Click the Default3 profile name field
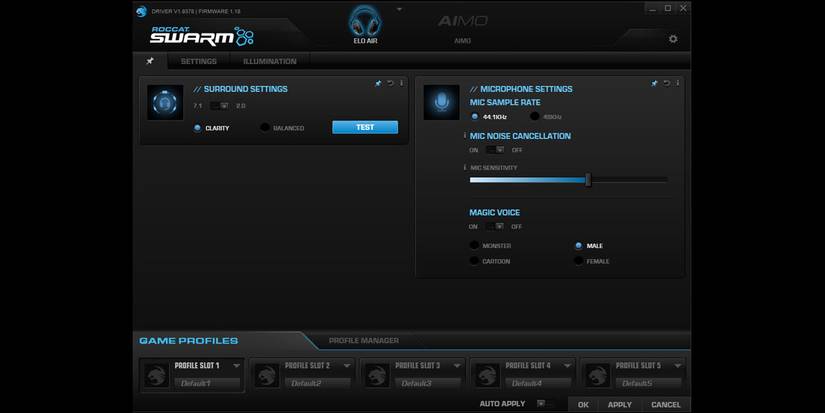 (x=427, y=384)
